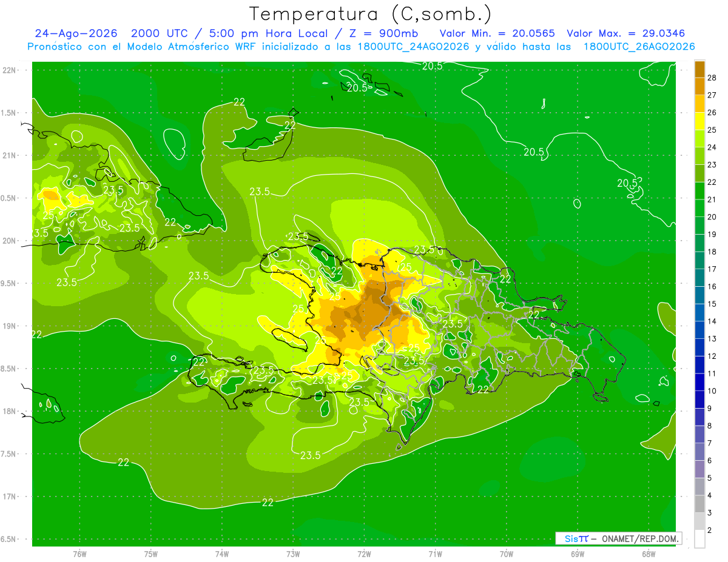Click the purple legend swatch between 5 and 6
The height and width of the screenshot is (562, 728).
(x=699, y=469)
